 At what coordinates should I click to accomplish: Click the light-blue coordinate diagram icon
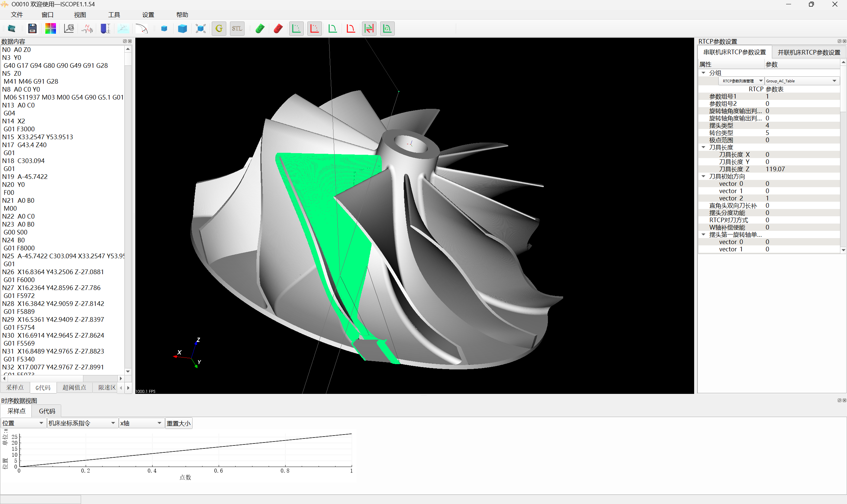[x=123, y=28]
